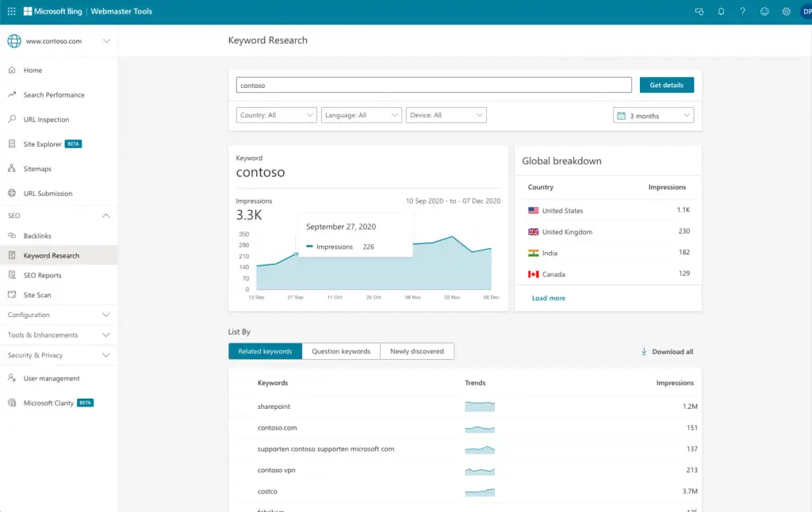Click the URL Inspection magnifier icon
812x512 pixels.
pos(12,119)
